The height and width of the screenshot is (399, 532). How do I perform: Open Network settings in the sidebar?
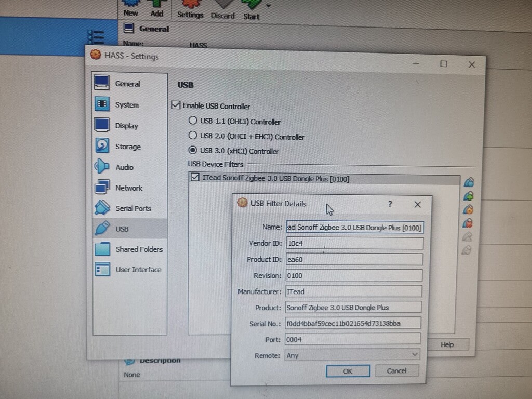[129, 188]
